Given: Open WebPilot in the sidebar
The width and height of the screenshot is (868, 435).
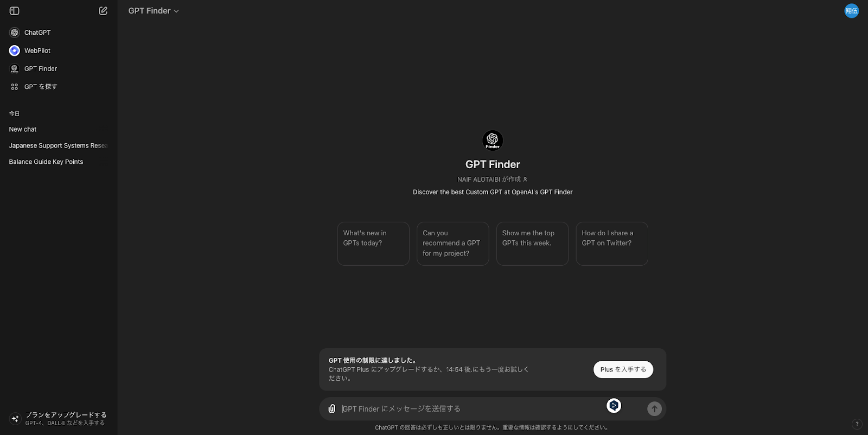Looking at the screenshot, I should pos(59,50).
